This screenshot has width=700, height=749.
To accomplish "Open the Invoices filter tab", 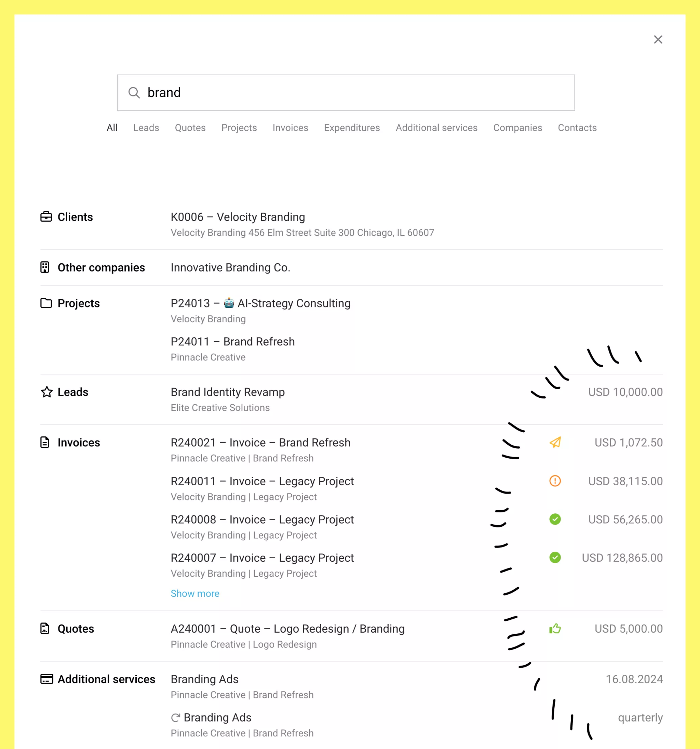I will (290, 128).
